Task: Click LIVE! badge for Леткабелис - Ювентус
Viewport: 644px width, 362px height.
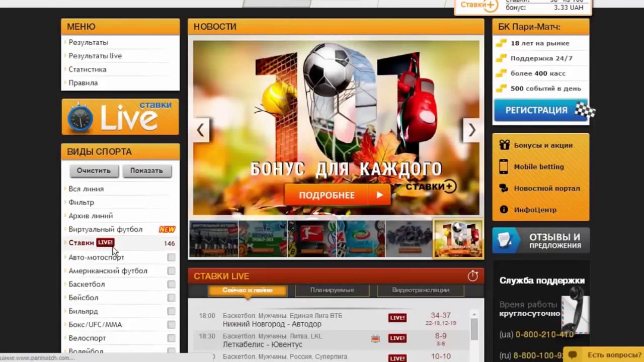Action: 397,338
